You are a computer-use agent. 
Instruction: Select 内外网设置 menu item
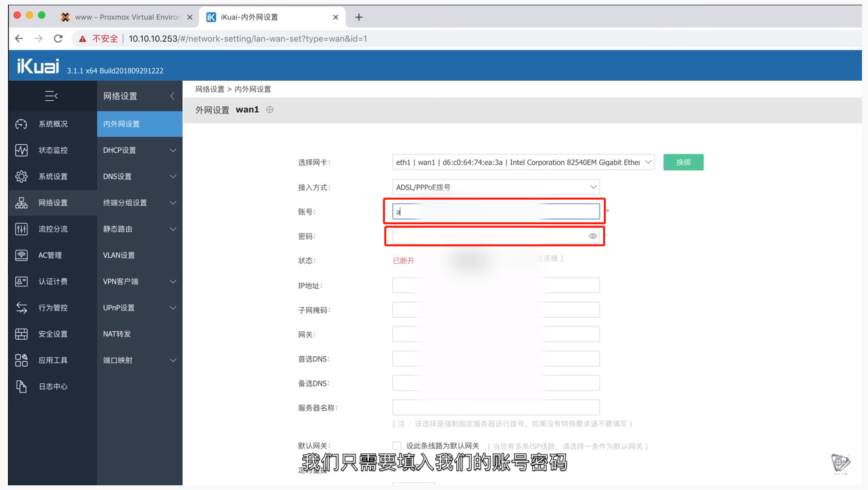(139, 124)
